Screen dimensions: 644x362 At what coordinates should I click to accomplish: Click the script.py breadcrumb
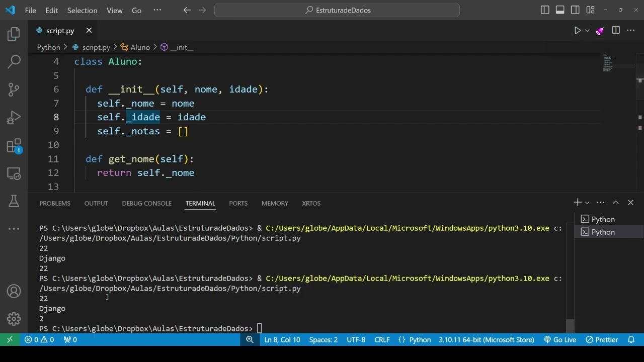pyautogui.click(x=91, y=47)
